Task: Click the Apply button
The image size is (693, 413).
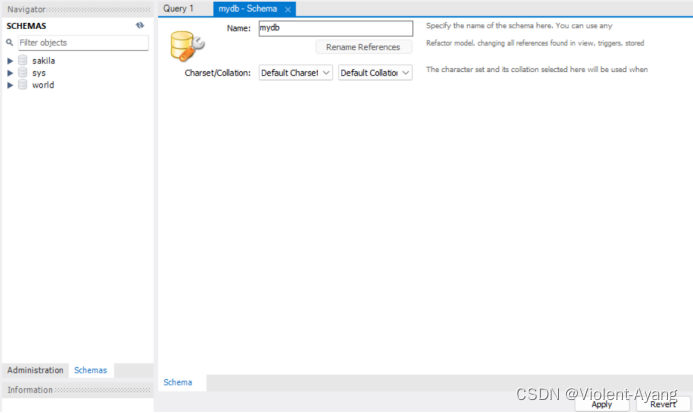Action: [602, 404]
